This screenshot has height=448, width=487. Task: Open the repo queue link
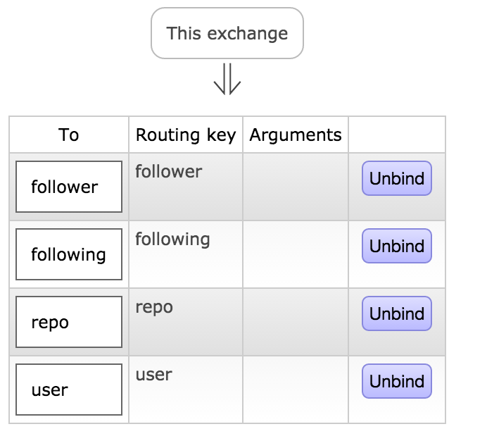pos(50,323)
